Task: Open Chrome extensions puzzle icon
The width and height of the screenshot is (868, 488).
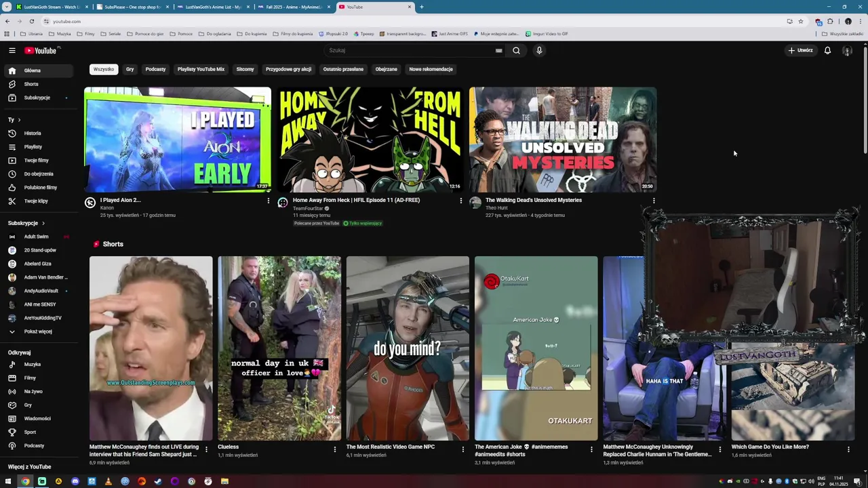Action: click(830, 21)
